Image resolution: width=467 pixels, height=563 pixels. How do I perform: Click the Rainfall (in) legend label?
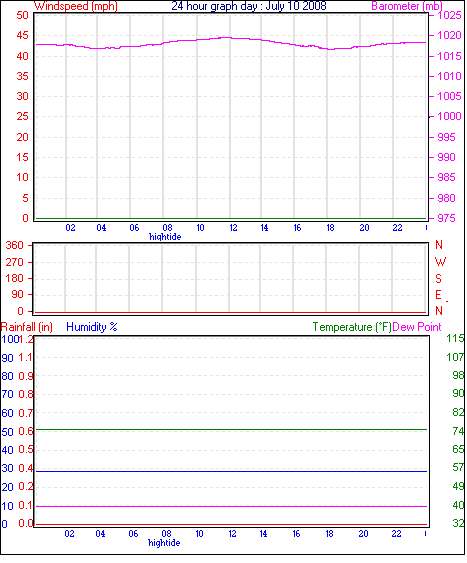pyautogui.click(x=27, y=327)
